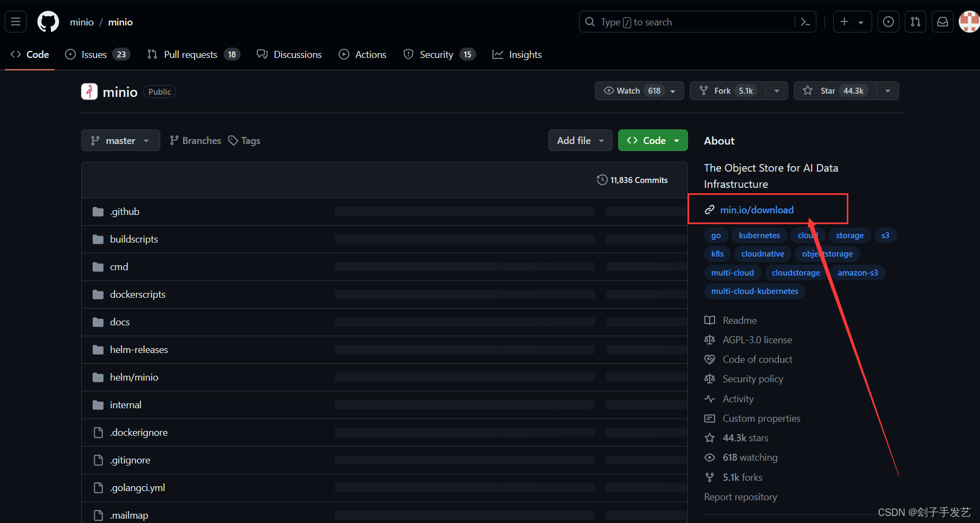Open the user avatar menu
Image resolution: width=980 pixels, height=523 pixels.
969,22
